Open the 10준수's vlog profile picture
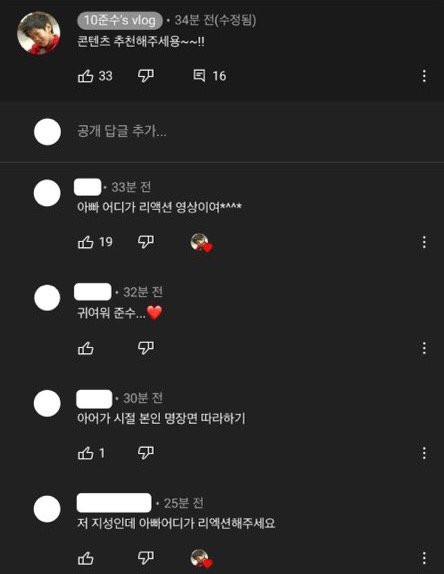This screenshot has width=444, height=574. pos(39,33)
